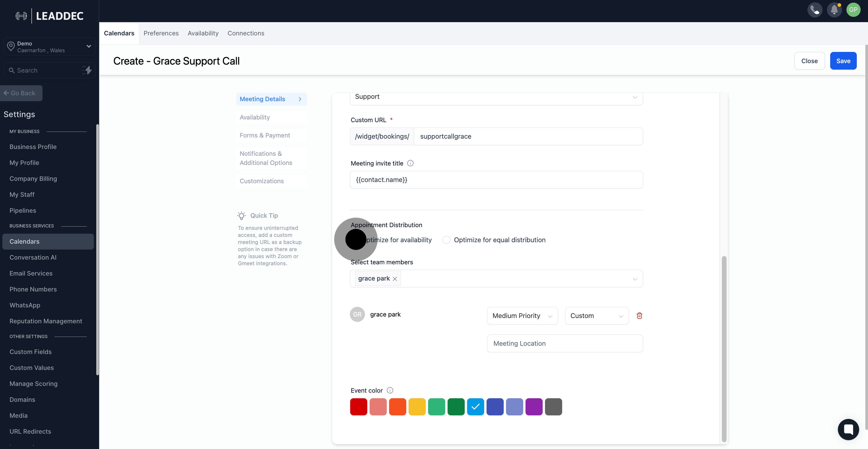
Task: Open Business Profile settings
Action: tap(33, 147)
